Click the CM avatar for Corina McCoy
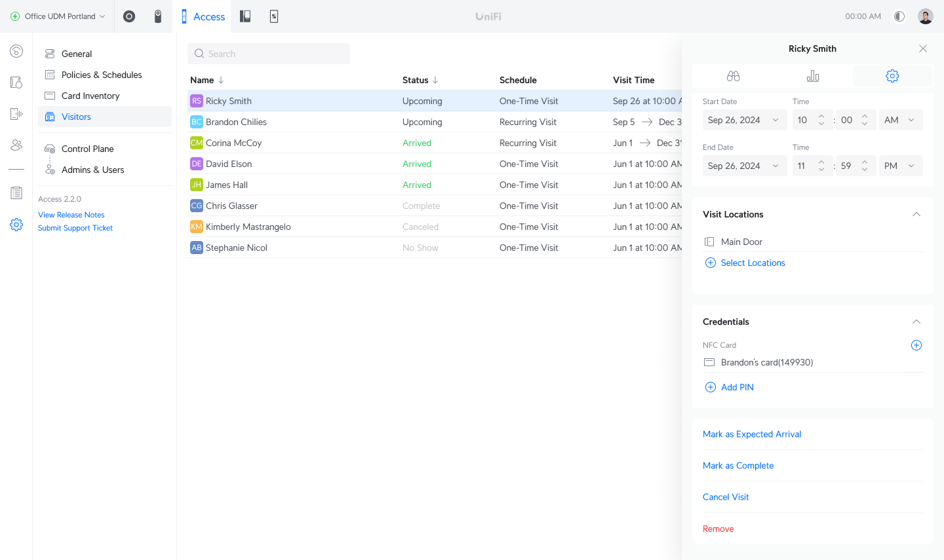 (197, 143)
